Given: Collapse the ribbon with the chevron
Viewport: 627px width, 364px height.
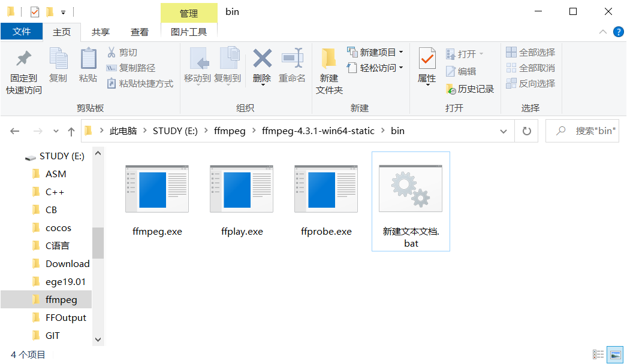Looking at the screenshot, I should click(x=602, y=32).
